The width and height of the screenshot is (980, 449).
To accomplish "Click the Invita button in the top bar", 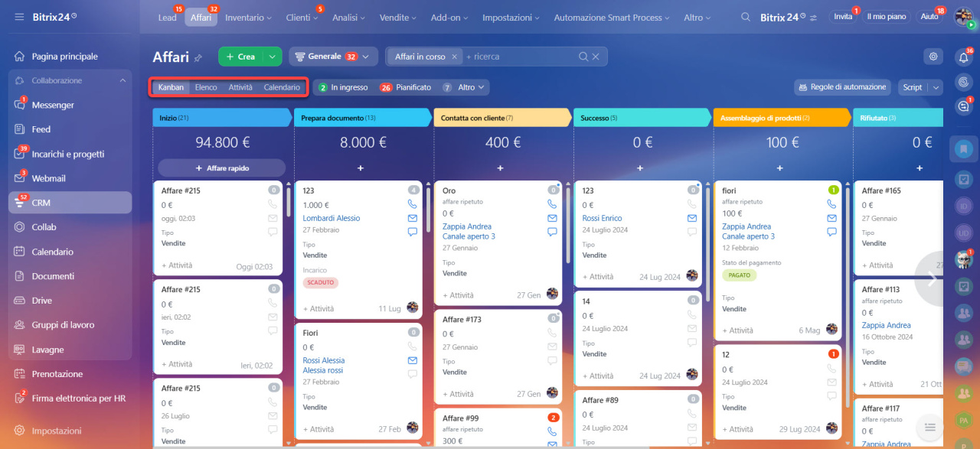I will (842, 17).
